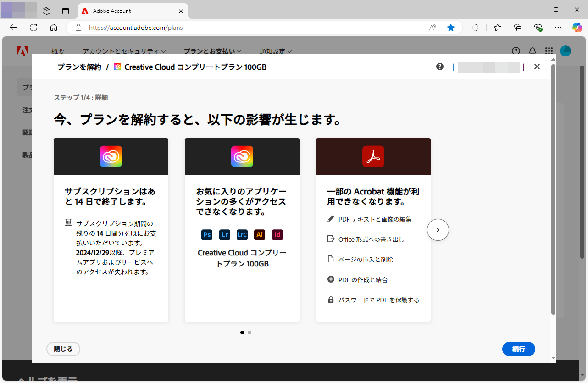Screen dimensions: 588x383
Task: Click the calendar icon on the subscription card
Action: click(68, 222)
